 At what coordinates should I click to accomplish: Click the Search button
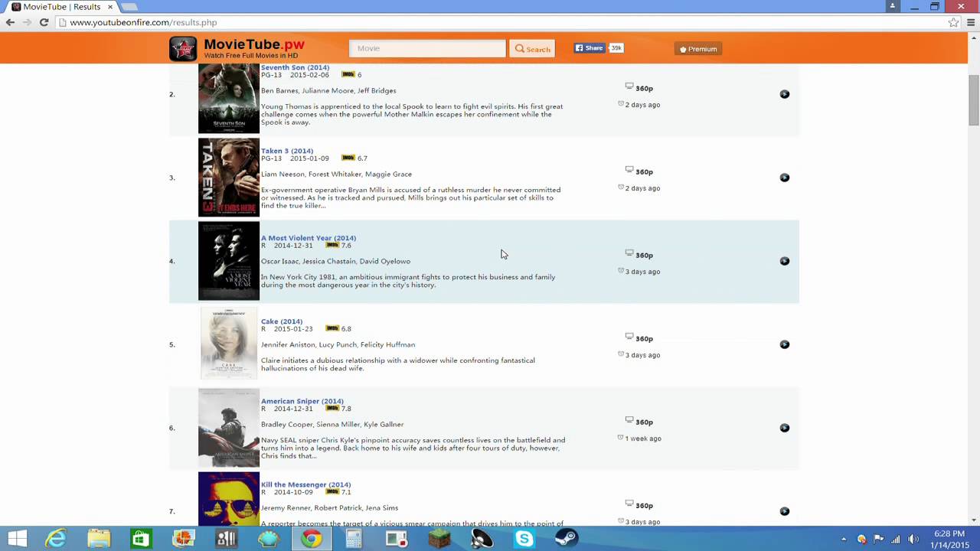point(532,49)
